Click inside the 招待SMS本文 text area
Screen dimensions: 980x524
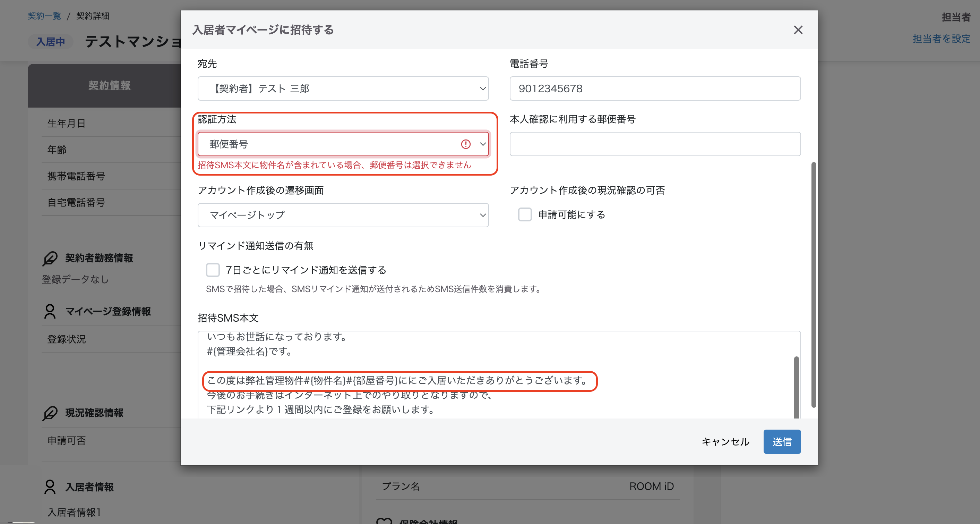(x=499, y=374)
